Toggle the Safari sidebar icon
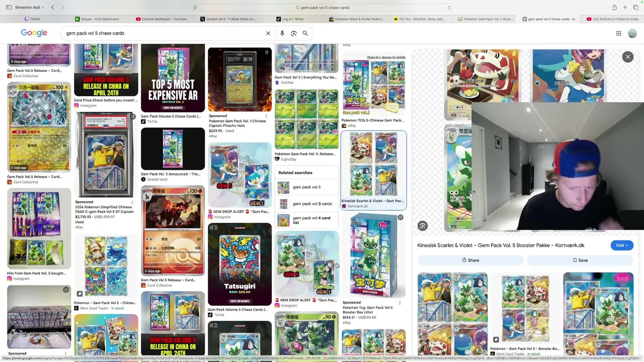Screen dimensions: 644x362 coord(9,8)
